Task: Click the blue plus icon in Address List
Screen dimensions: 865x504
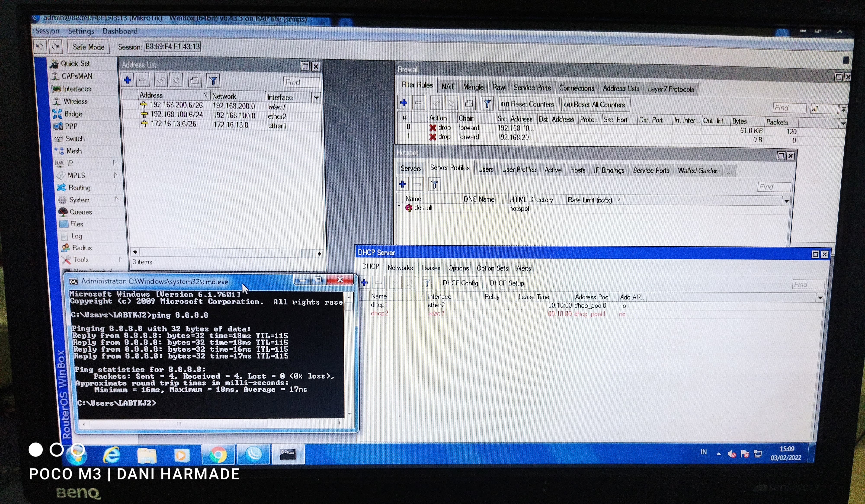Action: [127, 80]
